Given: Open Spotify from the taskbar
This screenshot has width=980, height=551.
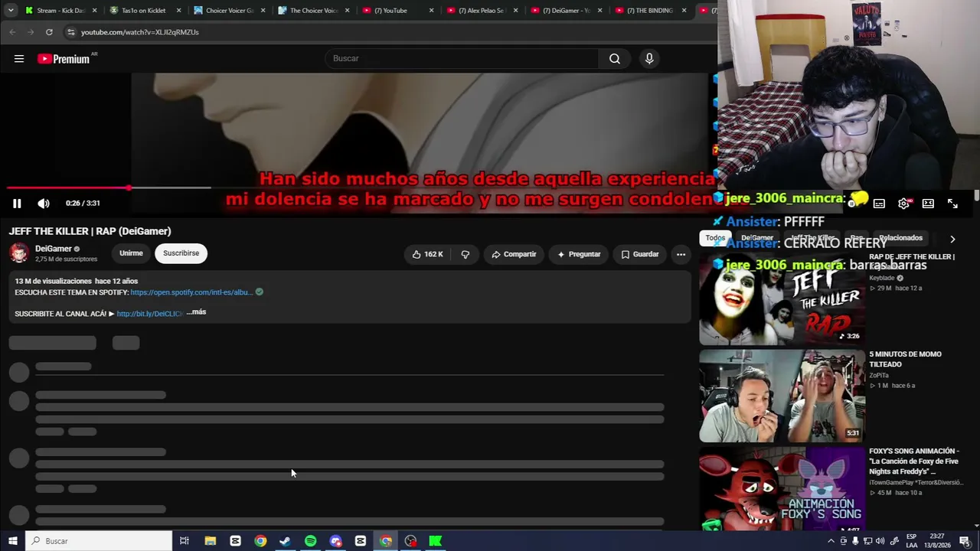Looking at the screenshot, I should (x=310, y=541).
